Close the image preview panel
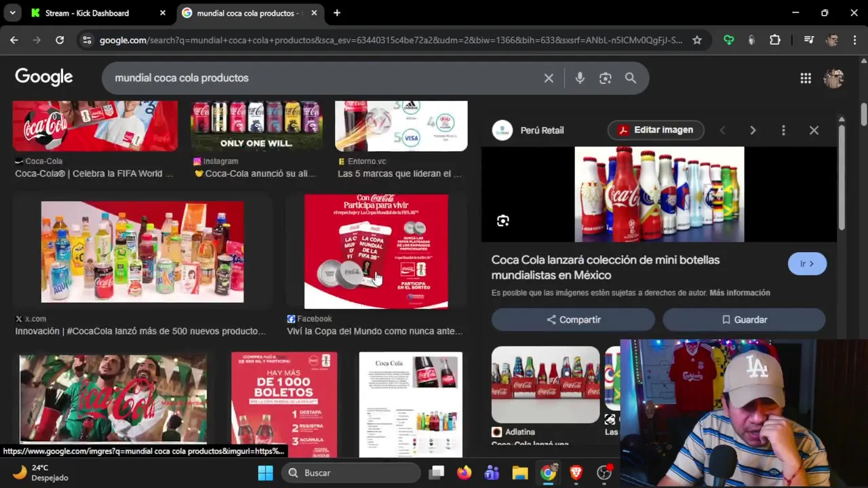This screenshot has width=868, height=488. pyautogui.click(x=814, y=130)
